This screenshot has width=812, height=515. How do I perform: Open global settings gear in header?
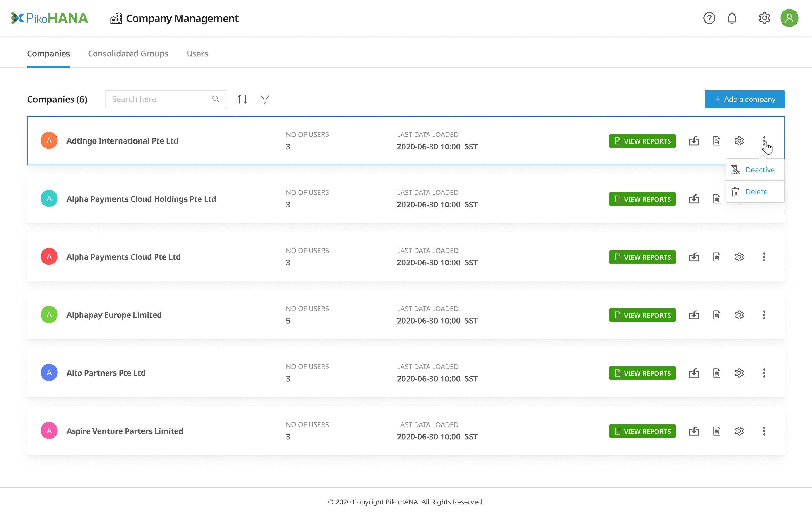765,18
